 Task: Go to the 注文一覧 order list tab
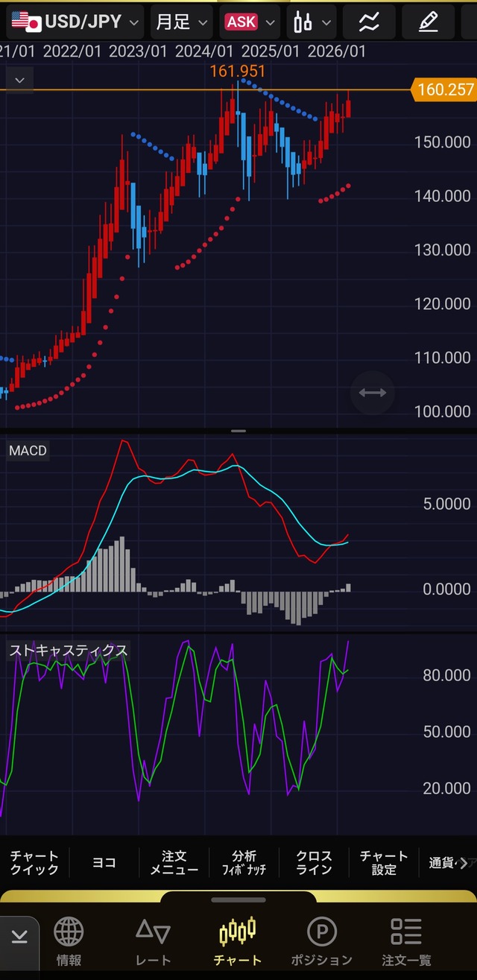click(x=406, y=941)
